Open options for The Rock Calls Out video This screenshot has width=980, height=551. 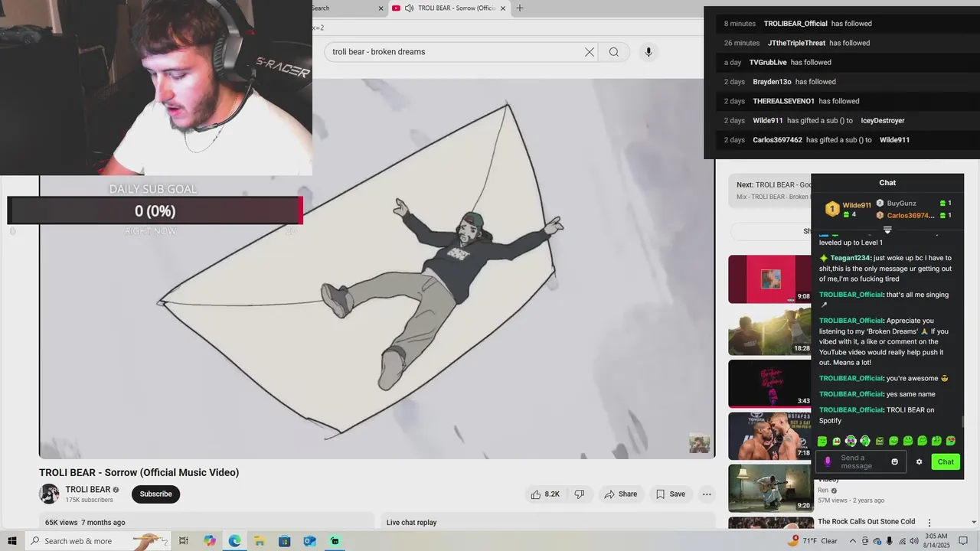pyautogui.click(x=929, y=523)
